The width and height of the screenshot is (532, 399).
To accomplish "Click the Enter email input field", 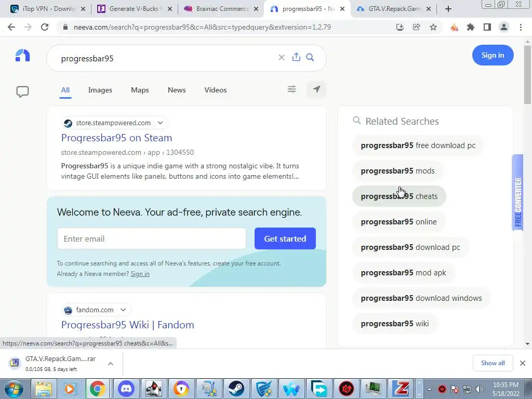I will (151, 238).
